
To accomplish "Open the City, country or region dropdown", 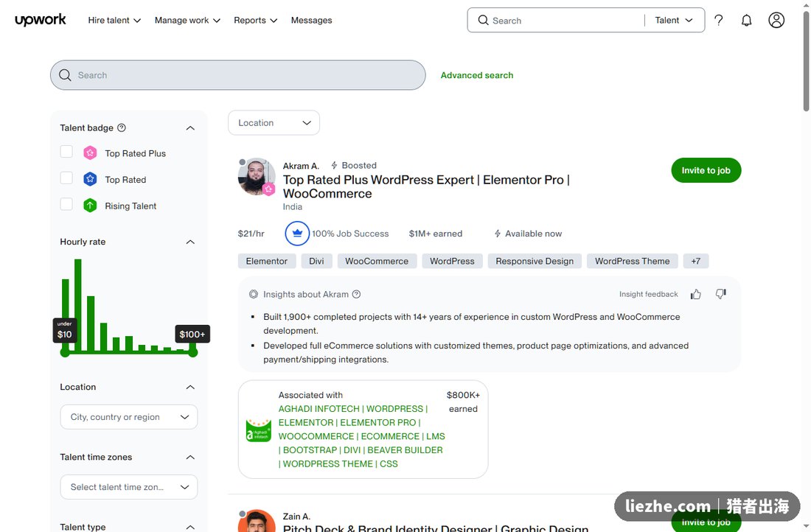I will tap(129, 417).
